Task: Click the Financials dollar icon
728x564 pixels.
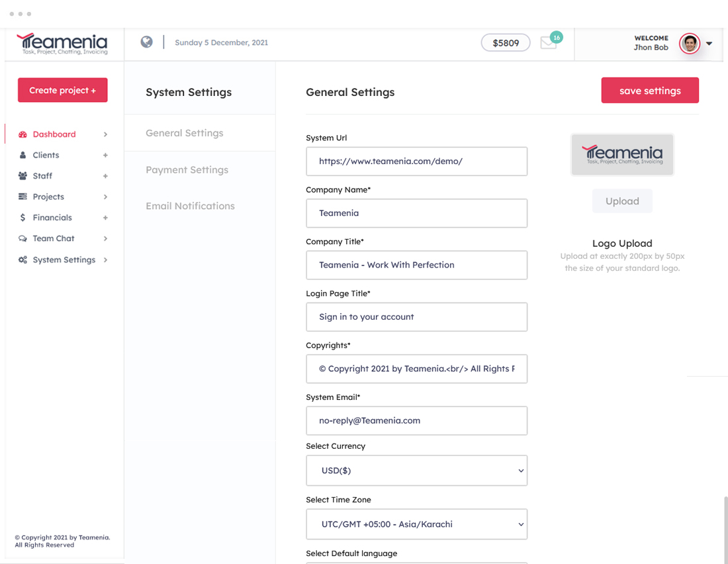Action: [x=23, y=218]
